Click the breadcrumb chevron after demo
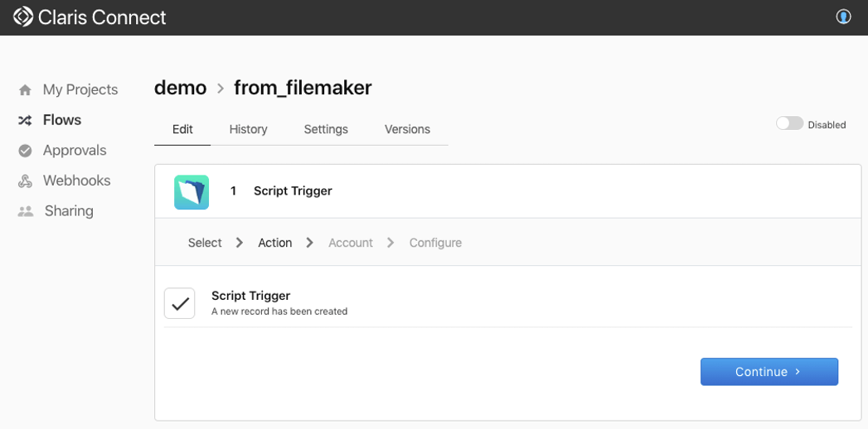The width and height of the screenshot is (868, 429). (x=221, y=89)
